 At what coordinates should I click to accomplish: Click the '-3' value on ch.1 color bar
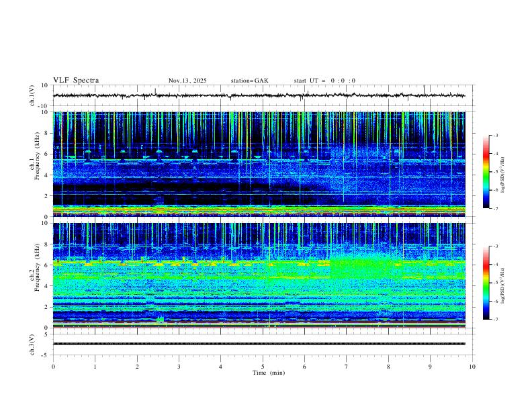pos(496,136)
